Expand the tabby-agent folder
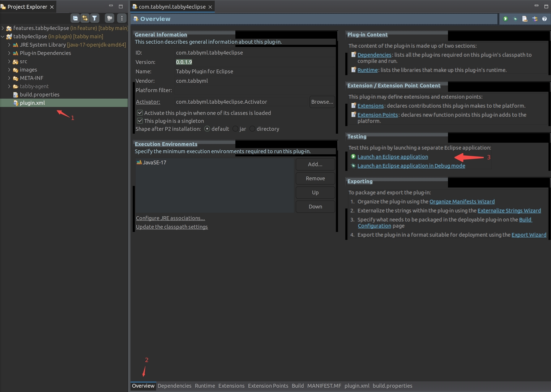This screenshot has height=392, width=551. (9, 86)
